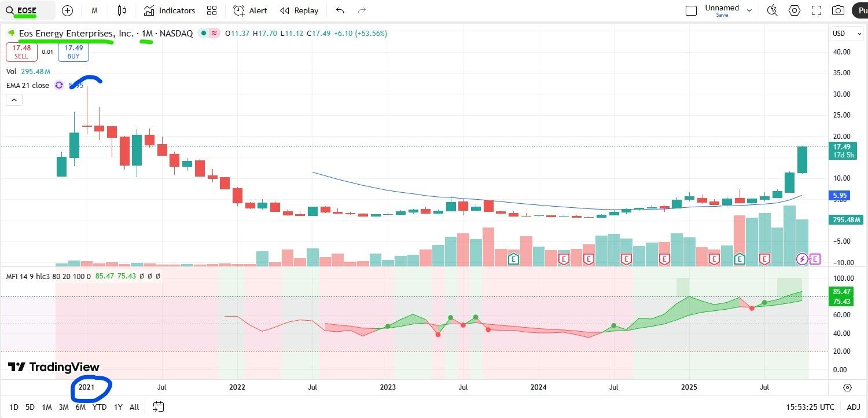Select the MFI 14 9 hlc3 legend

point(49,276)
